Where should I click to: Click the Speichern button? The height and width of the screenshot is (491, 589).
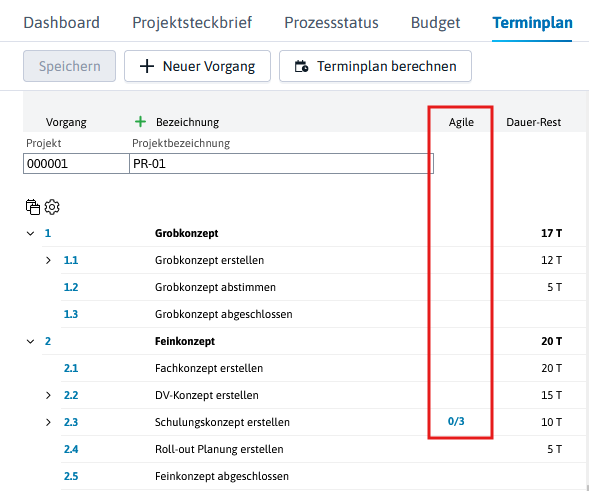pyautogui.click(x=69, y=66)
